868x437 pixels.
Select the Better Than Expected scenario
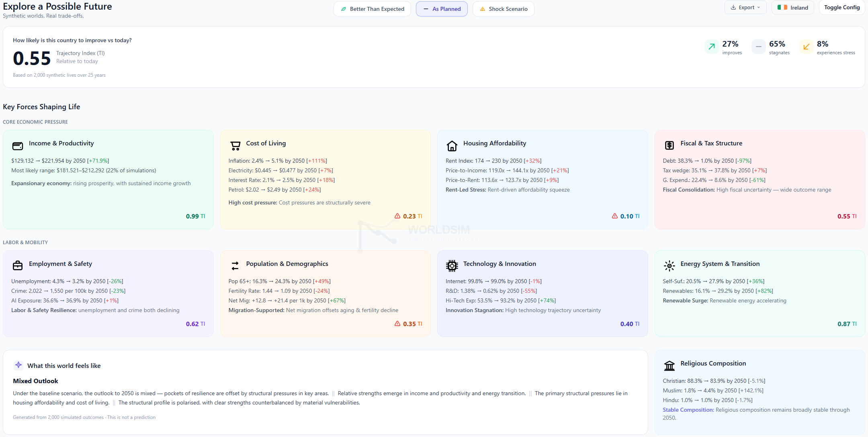(372, 9)
